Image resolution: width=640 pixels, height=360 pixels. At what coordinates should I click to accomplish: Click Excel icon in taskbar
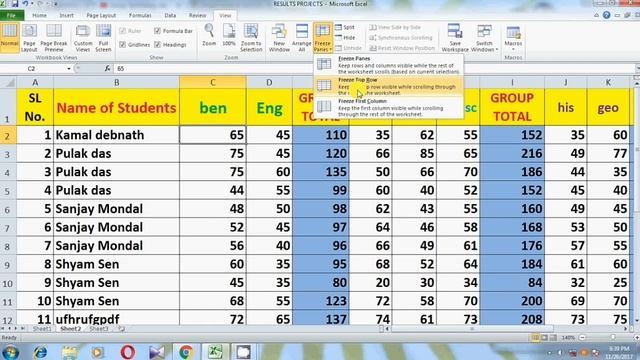215,352
